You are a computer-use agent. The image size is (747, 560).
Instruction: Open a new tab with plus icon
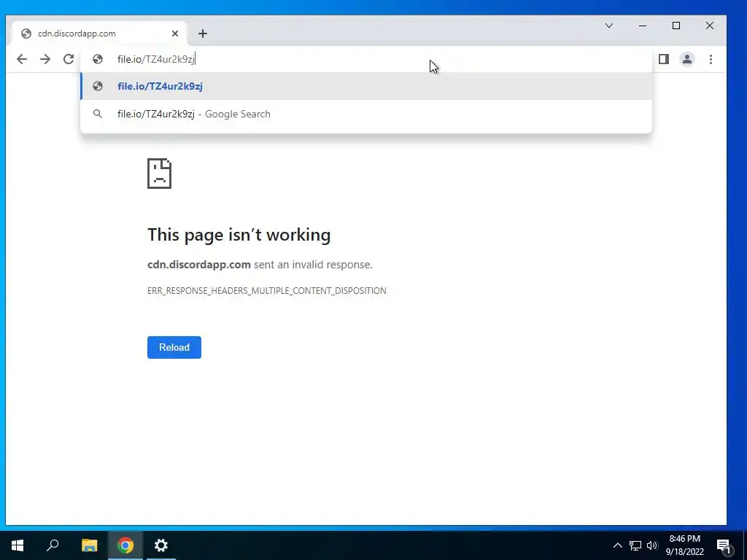(203, 34)
